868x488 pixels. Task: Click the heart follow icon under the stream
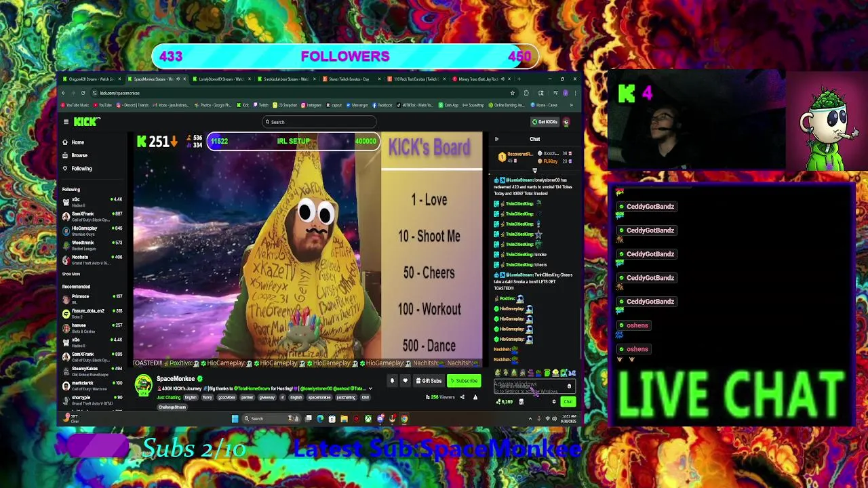(405, 381)
